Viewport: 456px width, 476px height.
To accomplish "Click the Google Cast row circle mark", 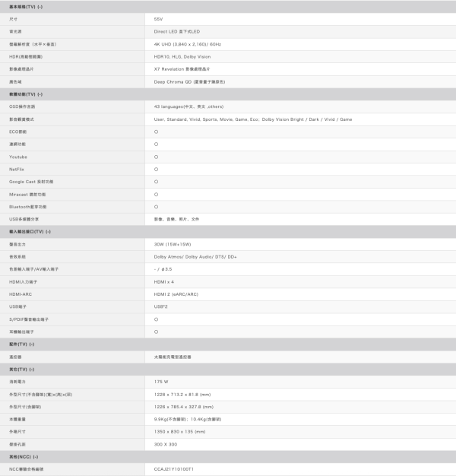I will [156, 182].
